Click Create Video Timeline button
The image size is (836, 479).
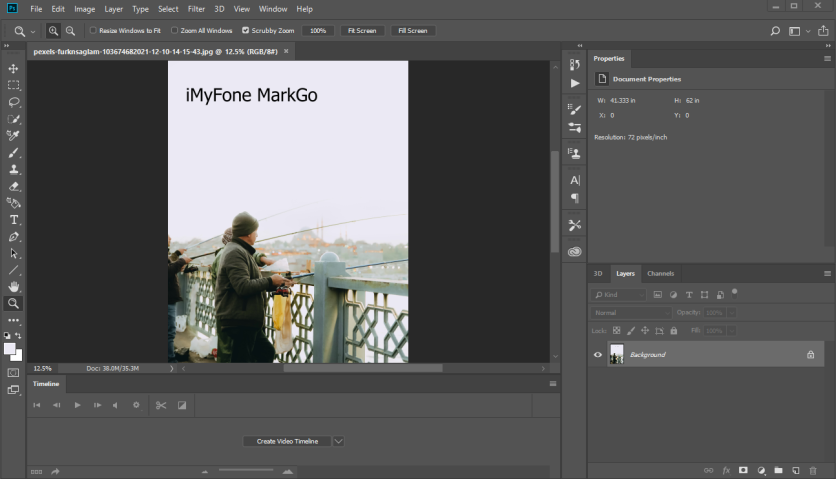pos(287,441)
